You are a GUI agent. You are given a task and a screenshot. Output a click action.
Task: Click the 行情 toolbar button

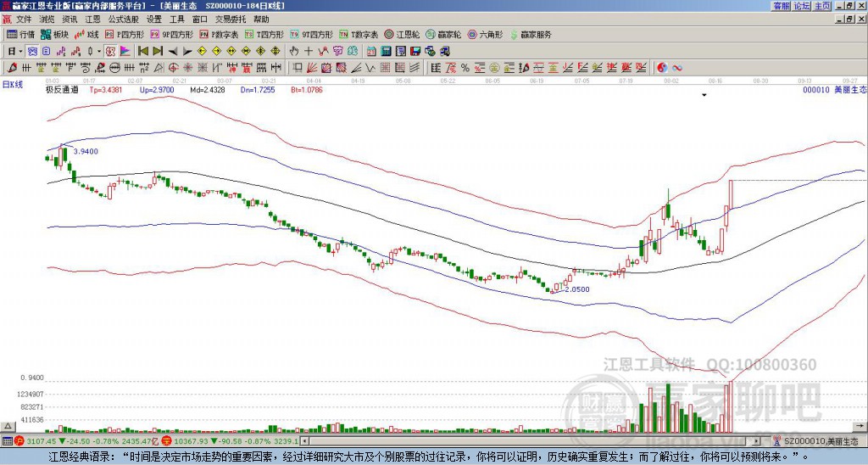coord(21,34)
